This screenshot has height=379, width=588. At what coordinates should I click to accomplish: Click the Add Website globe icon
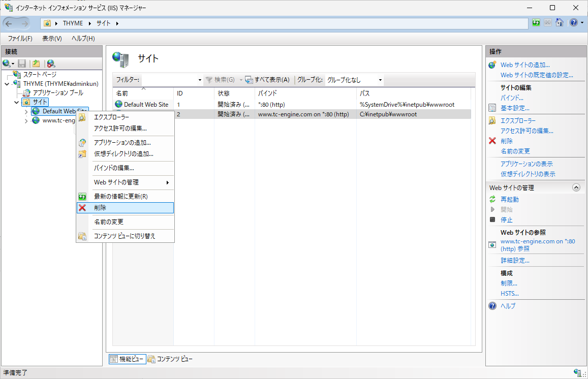pyautogui.click(x=492, y=65)
